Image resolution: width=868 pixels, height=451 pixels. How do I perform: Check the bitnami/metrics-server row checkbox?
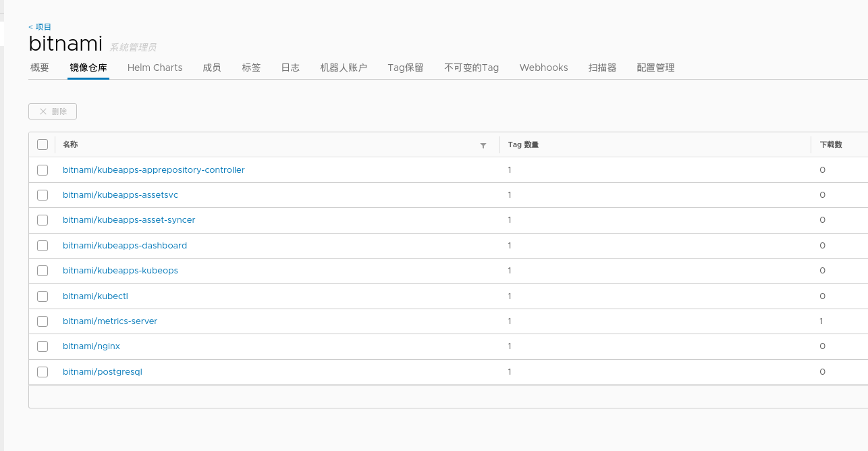coord(43,321)
